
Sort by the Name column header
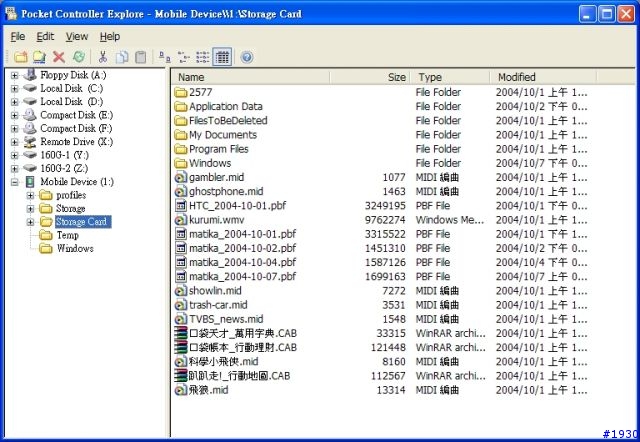tap(250, 77)
